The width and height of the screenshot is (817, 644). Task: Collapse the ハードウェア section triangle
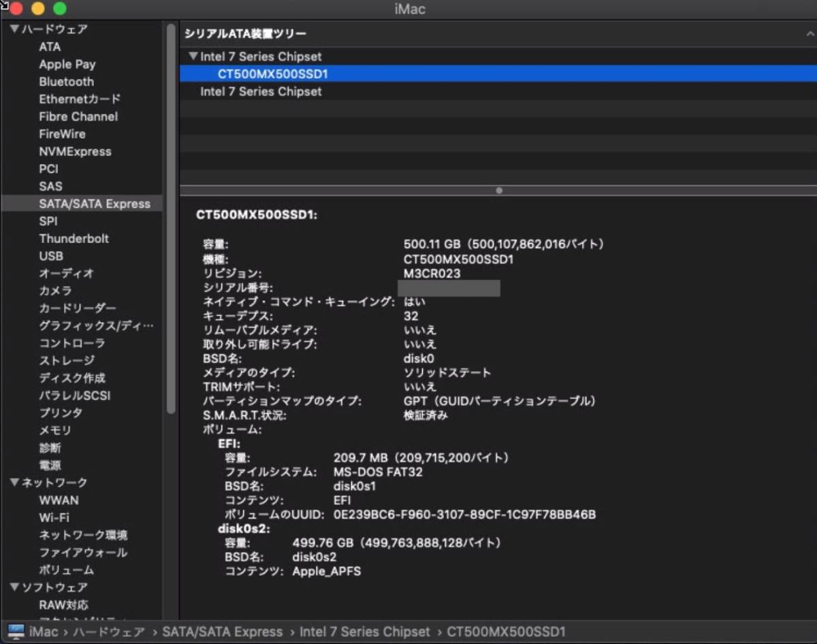coord(14,29)
